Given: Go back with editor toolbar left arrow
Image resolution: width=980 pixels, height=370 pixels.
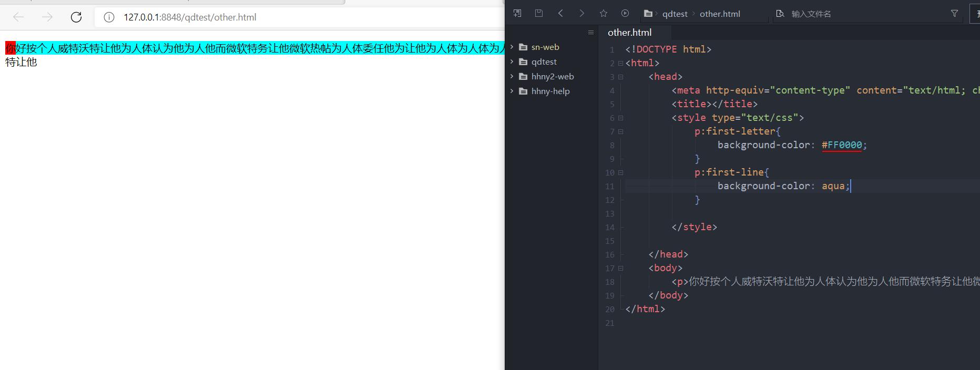Looking at the screenshot, I should [x=560, y=13].
